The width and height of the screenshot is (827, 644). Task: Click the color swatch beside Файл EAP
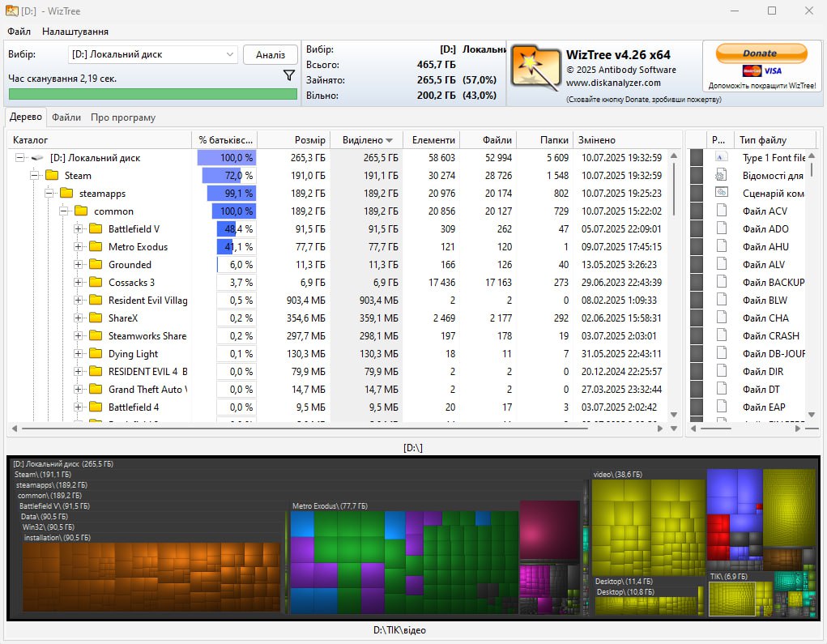pyautogui.click(x=697, y=407)
